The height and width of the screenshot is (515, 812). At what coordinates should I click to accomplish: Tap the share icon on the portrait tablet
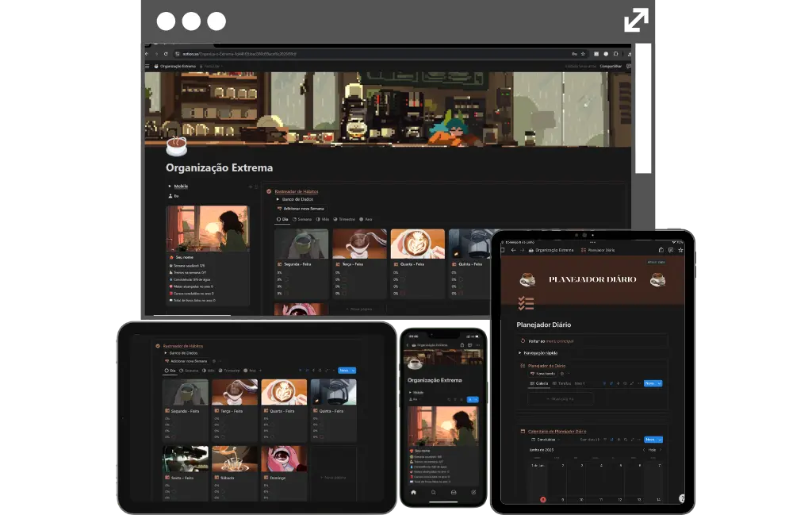(x=661, y=250)
